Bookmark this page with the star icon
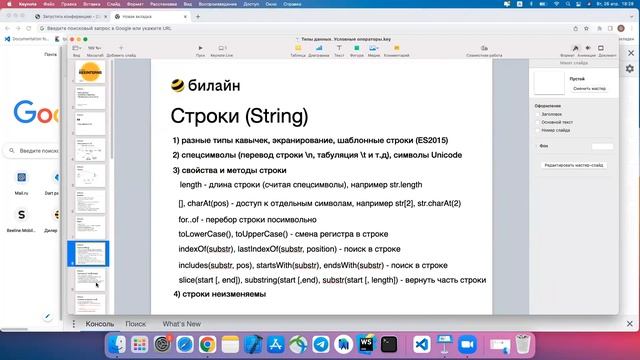Image resolution: width=640 pixels, height=360 pixels. click(x=586, y=29)
